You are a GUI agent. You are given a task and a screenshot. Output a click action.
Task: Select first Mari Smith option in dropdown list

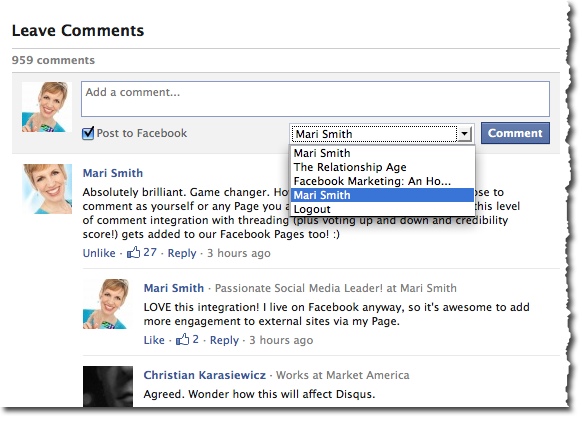382,153
